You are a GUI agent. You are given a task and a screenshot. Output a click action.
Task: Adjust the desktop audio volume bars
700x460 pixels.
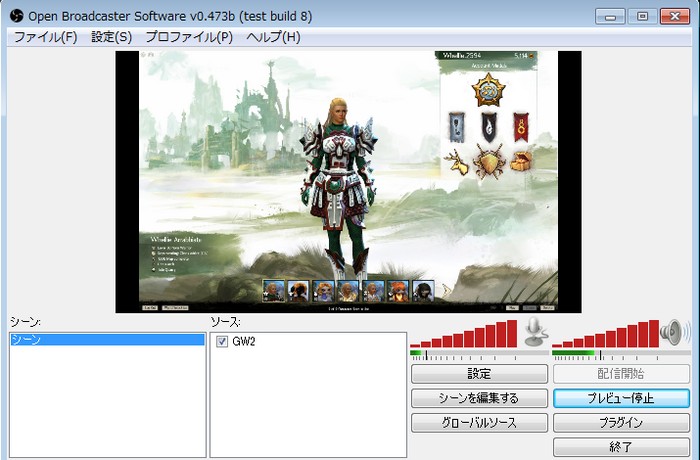click(x=605, y=334)
